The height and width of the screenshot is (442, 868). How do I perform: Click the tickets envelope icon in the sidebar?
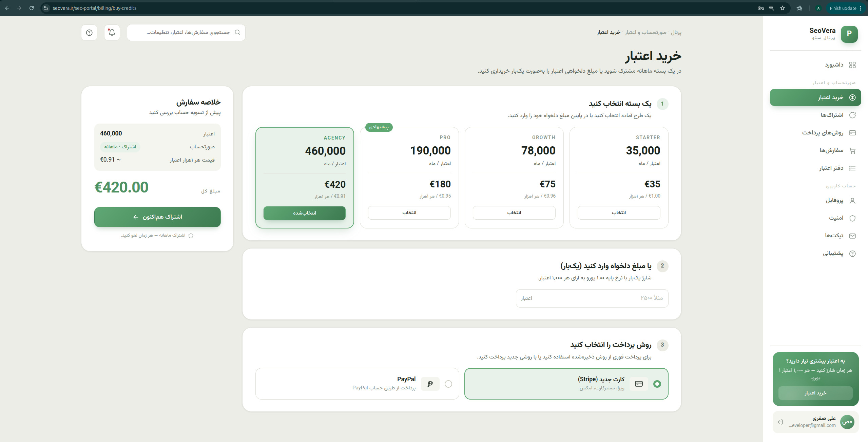pos(852,236)
